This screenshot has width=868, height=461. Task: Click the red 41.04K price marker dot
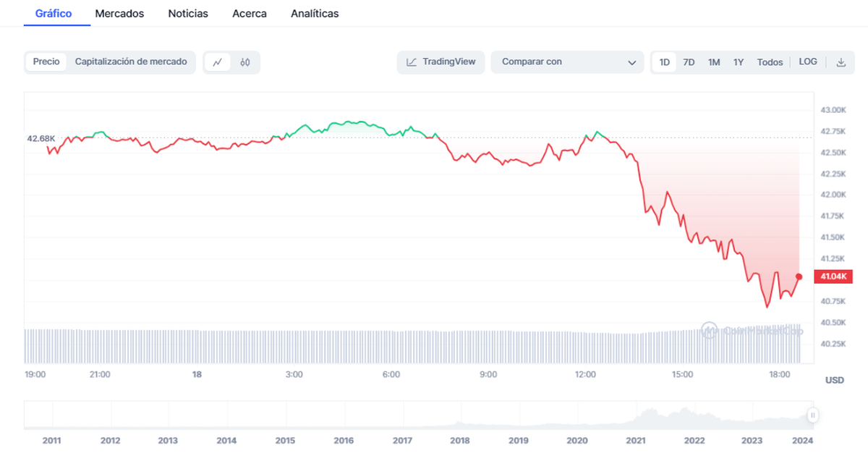(x=799, y=276)
